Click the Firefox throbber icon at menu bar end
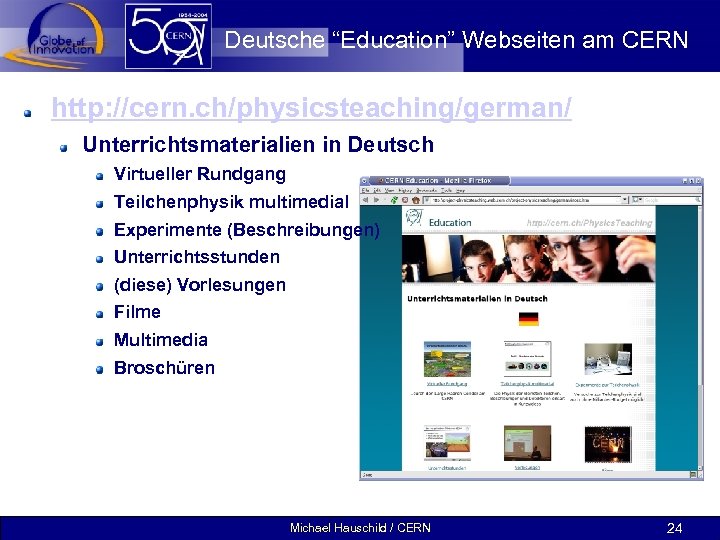Viewport: 720px width, 540px height. pyautogui.click(x=699, y=190)
